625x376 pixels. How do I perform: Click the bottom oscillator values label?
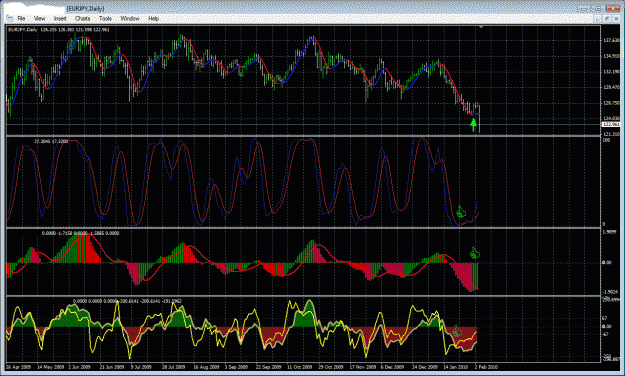(x=127, y=301)
